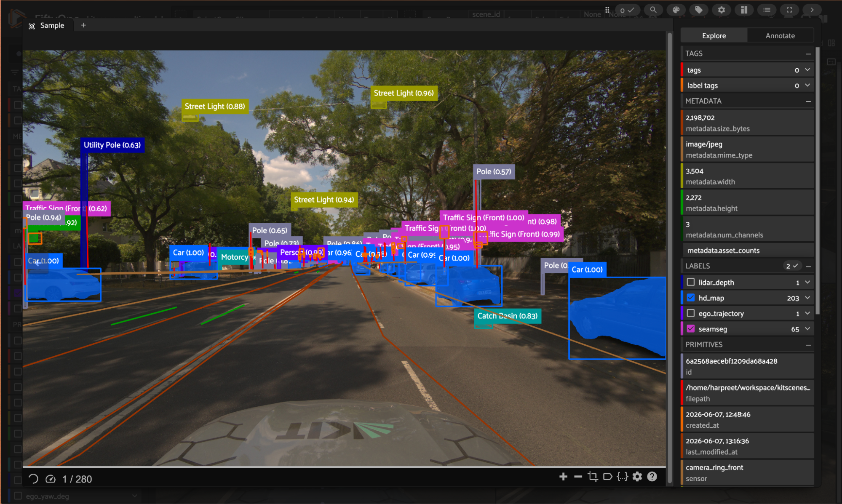
Task: Select the Sample panel tab
Action: 47,25
